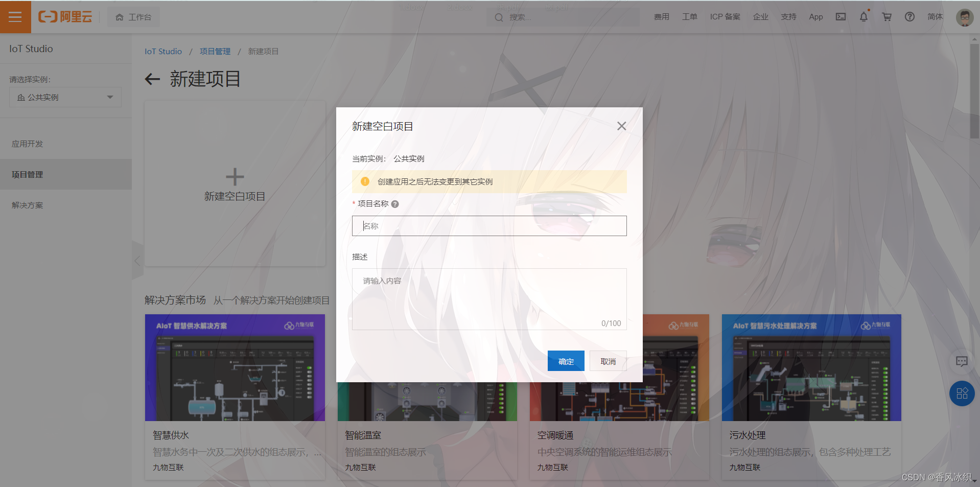The height and width of the screenshot is (487, 980).
Task: Open the notifications bell
Action: coord(864,17)
